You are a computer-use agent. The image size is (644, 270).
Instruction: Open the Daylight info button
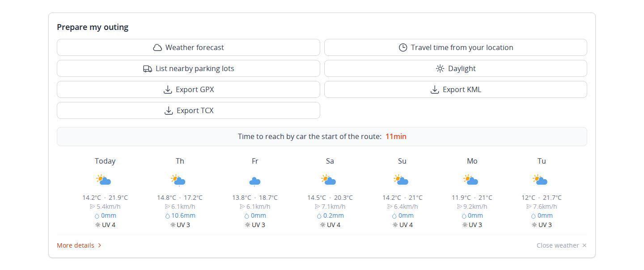click(455, 68)
